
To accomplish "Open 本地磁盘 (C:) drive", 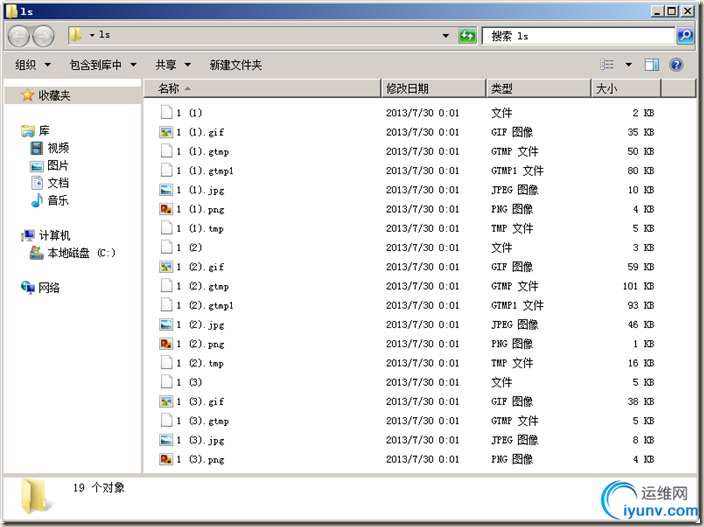I will 73,253.
